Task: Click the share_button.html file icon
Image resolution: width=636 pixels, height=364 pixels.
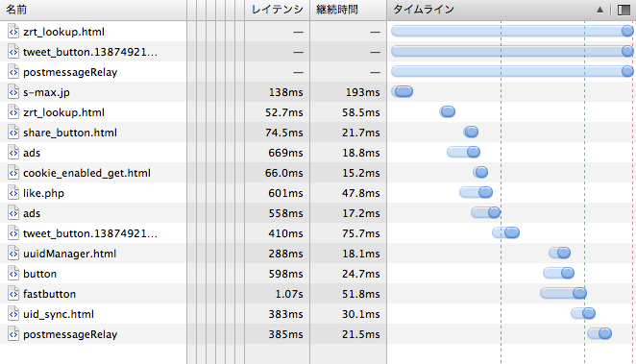Action: [x=13, y=133]
